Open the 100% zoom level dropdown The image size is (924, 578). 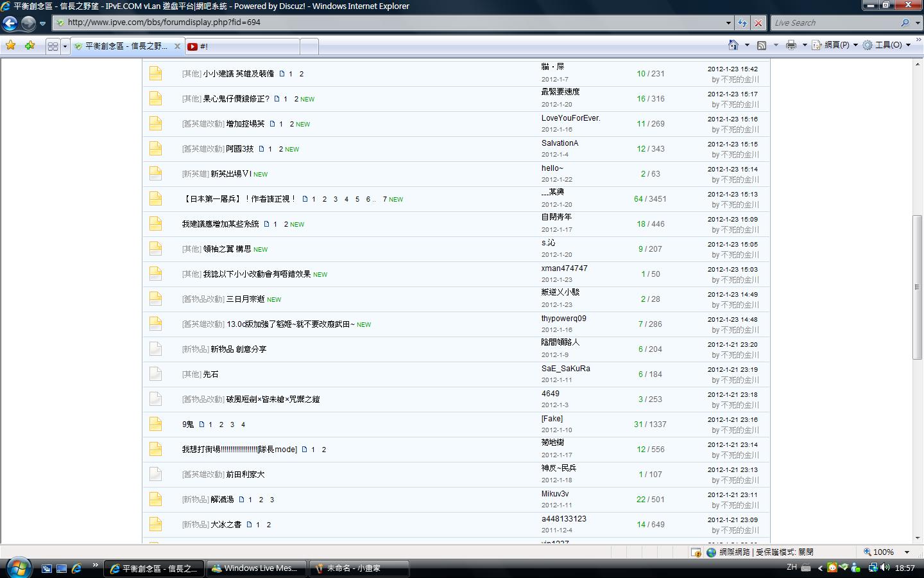pyautogui.click(x=907, y=552)
